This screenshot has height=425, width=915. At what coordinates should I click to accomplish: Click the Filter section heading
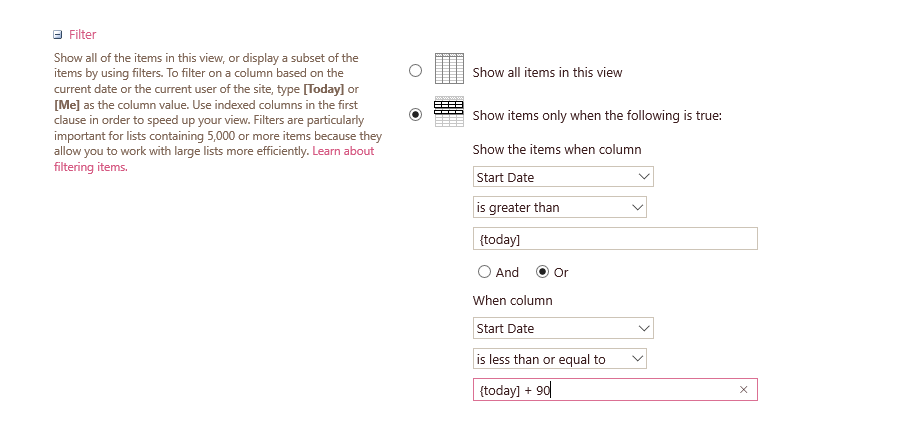coord(82,35)
